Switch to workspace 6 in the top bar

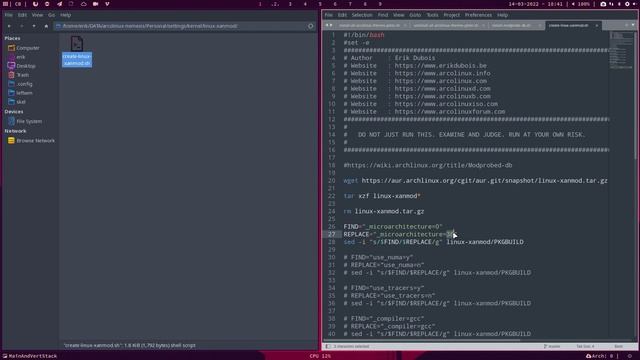coord(335,4)
